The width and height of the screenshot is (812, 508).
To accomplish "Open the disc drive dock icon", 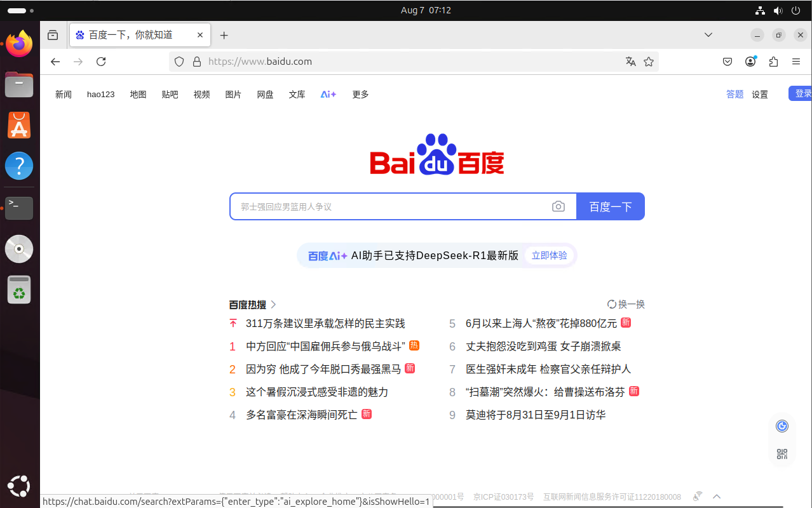I will (19, 249).
